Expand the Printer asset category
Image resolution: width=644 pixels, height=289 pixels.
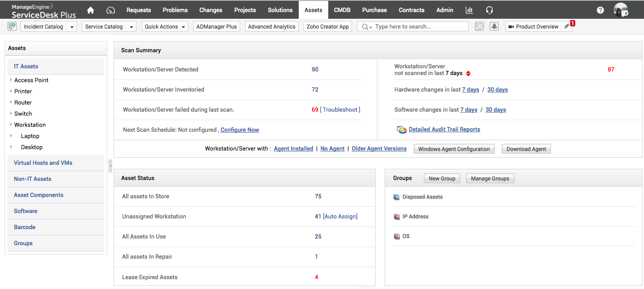point(10,91)
